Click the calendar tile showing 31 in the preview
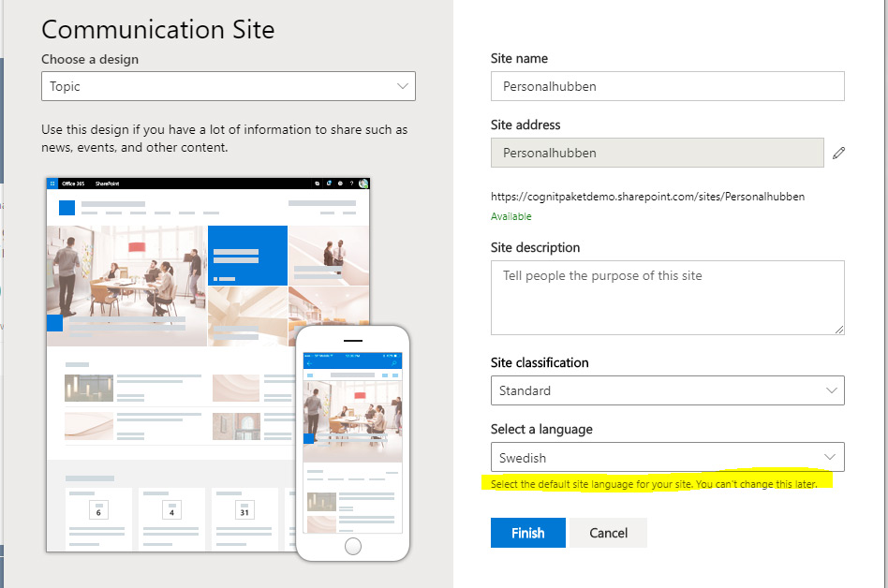This screenshot has height=588, width=888. tap(244, 512)
